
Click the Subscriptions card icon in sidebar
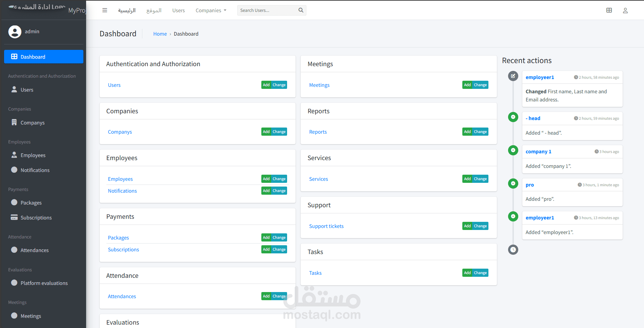pyautogui.click(x=14, y=217)
